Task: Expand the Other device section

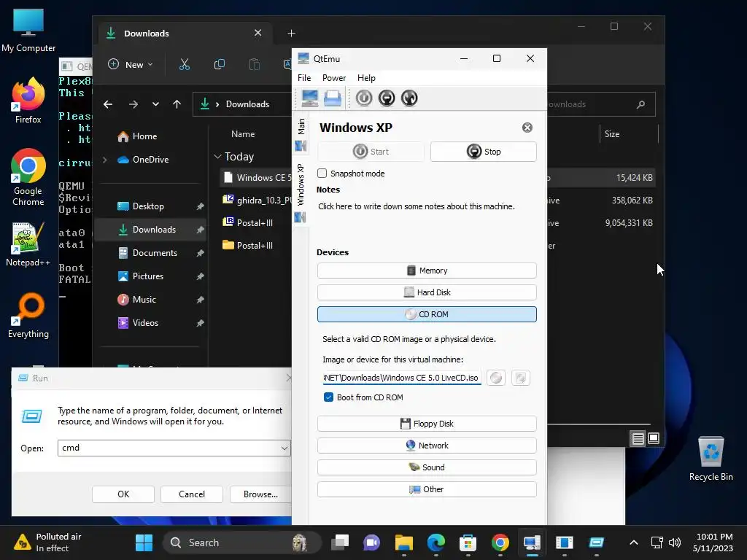Action: 427,489
